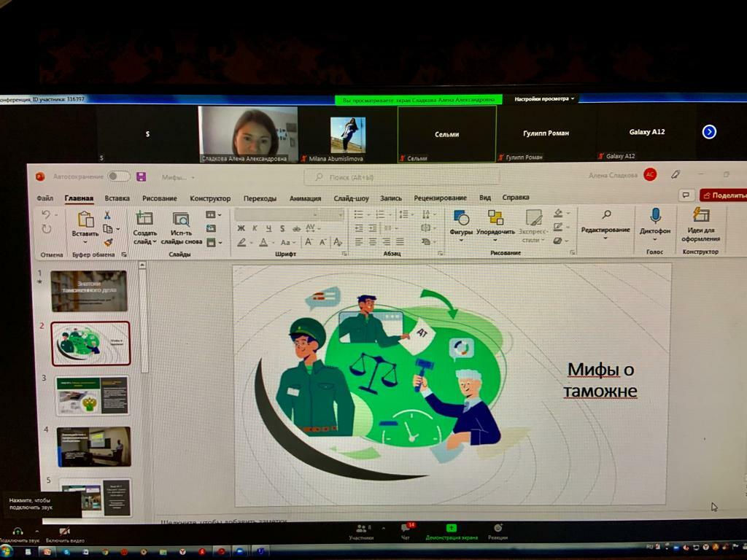The height and width of the screenshot is (560, 747).
Task: Click Zoom's Включить видео button
Action: 65,534
